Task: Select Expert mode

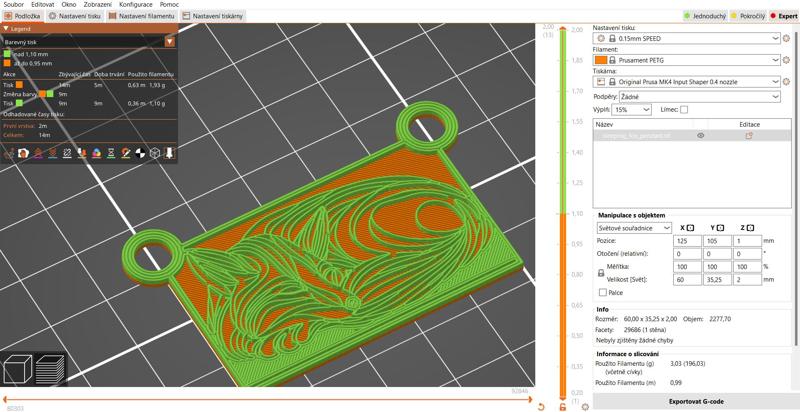Action: click(x=783, y=16)
